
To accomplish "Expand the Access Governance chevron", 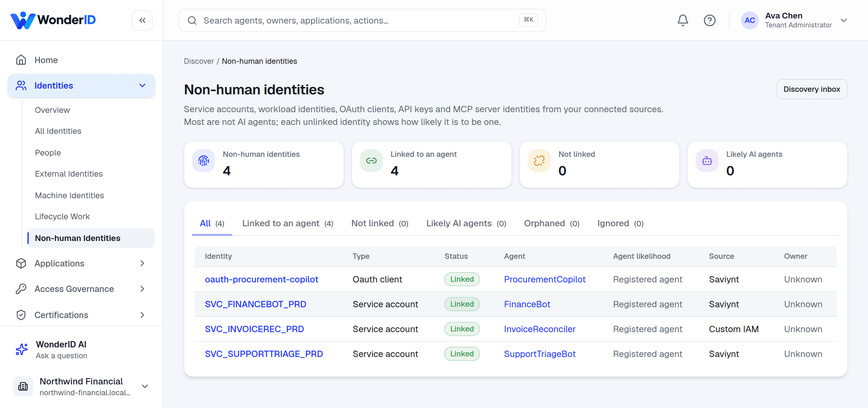I will (x=142, y=289).
